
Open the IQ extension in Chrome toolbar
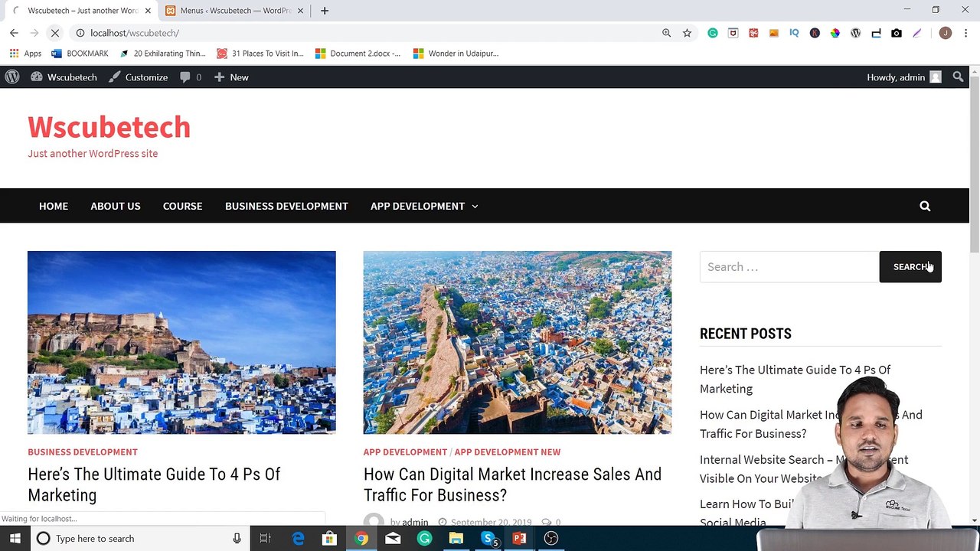point(794,33)
